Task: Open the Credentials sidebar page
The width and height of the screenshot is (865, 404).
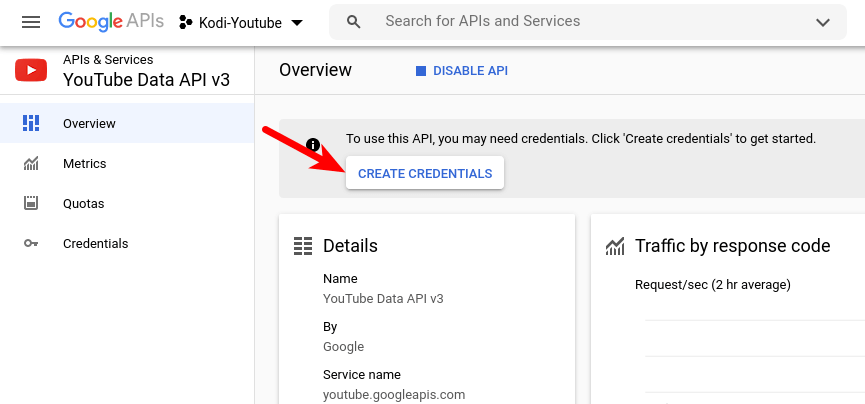Action: point(95,243)
